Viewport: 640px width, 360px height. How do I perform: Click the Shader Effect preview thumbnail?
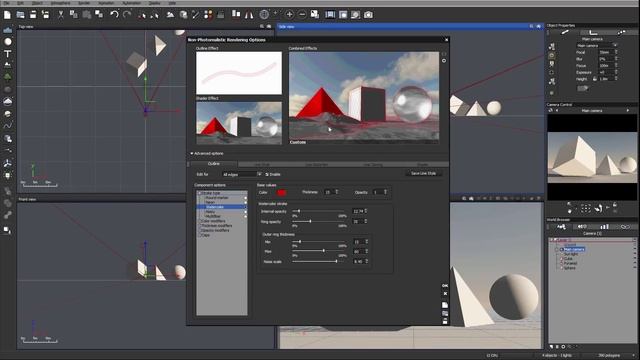tap(239, 123)
